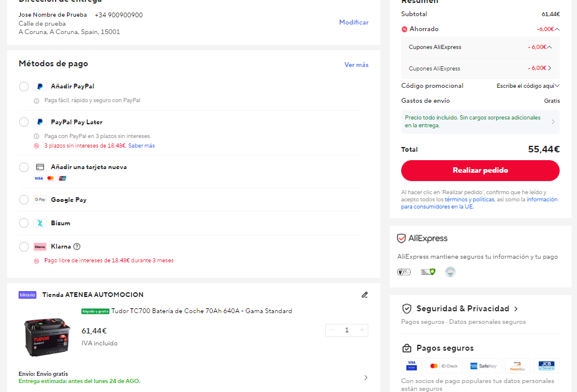Image resolution: width=577 pixels, height=392 pixels.
Task: Click the Visa card logo under new card
Action: pyautogui.click(x=39, y=178)
